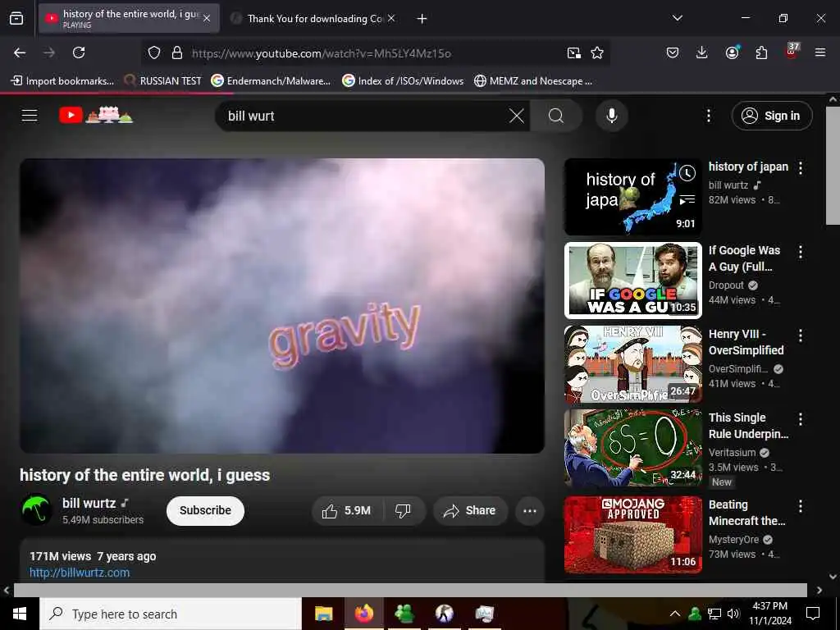
Task: Click the horizontal page scrollbar
Action: pyautogui.click(x=410, y=590)
